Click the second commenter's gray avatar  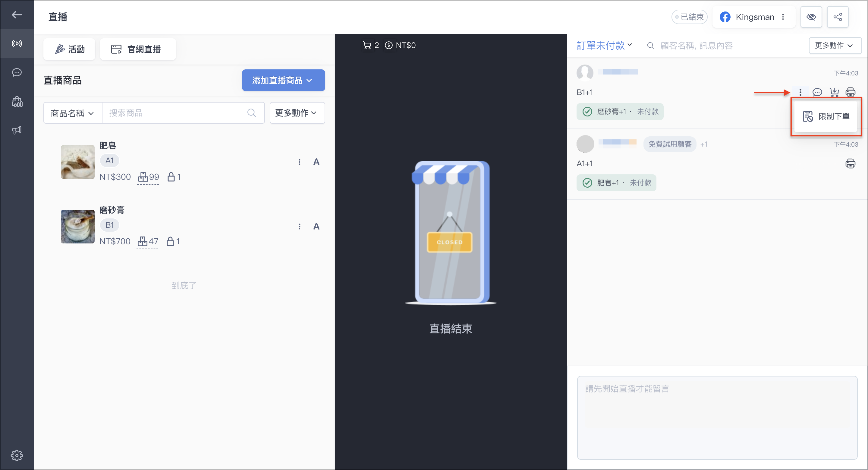click(x=585, y=144)
